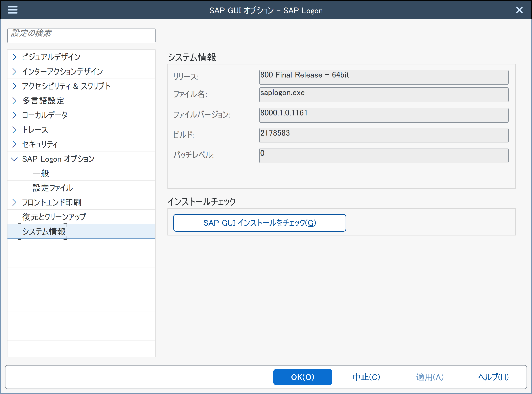Click the 中止(C) cancel button
The width and height of the screenshot is (532, 394).
(x=366, y=377)
